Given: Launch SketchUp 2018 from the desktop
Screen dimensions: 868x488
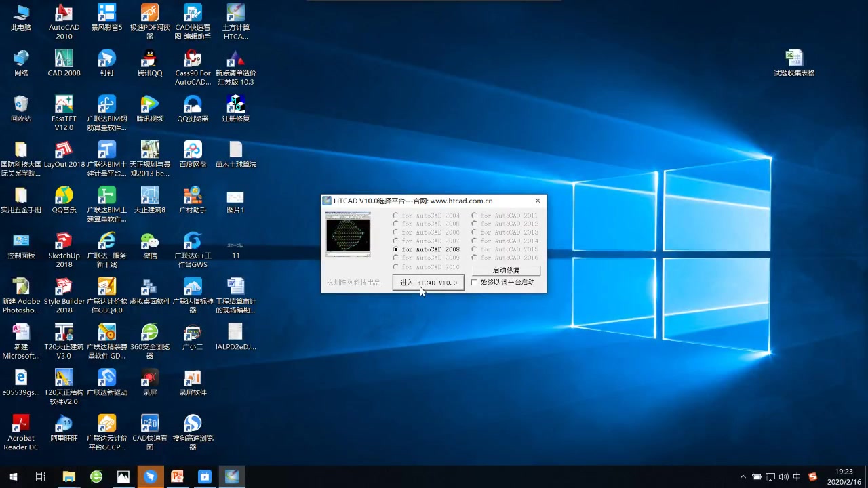Looking at the screenshot, I should tap(64, 250).
